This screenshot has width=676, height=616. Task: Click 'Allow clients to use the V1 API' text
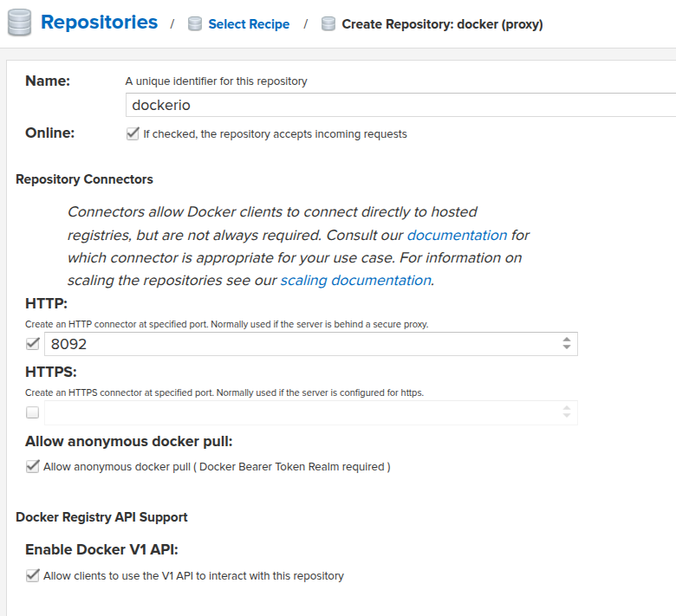tap(193, 576)
